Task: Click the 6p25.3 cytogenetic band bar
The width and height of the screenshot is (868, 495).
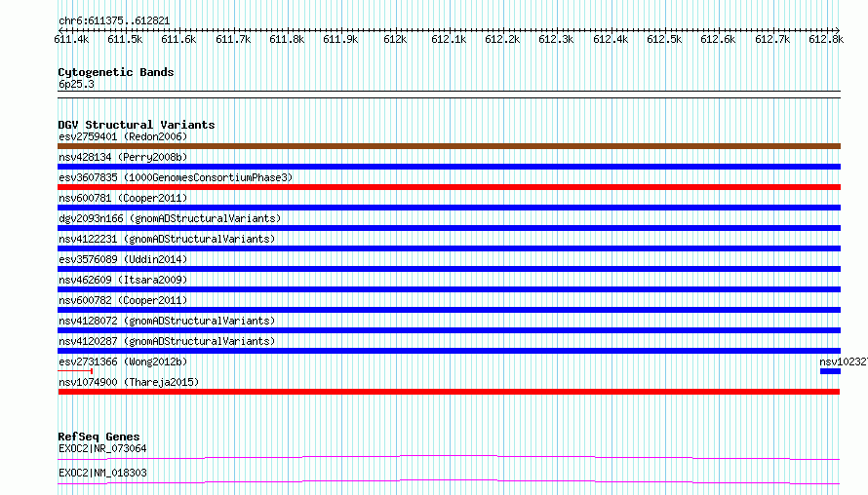Action: [x=449, y=95]
